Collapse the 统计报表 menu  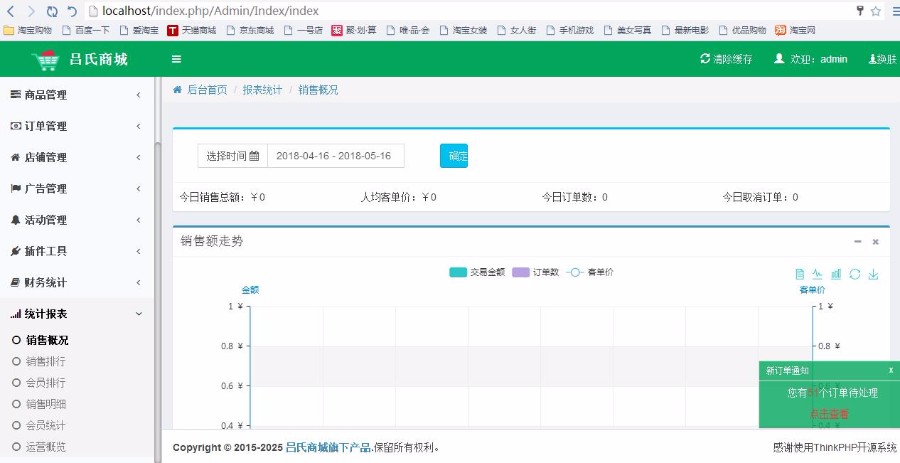[x=77, y=314]
